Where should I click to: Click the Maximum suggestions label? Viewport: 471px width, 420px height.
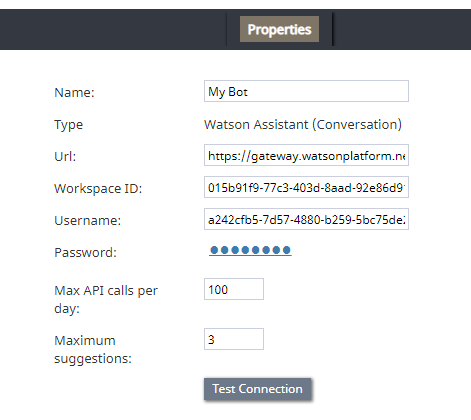tap(93, 349)
